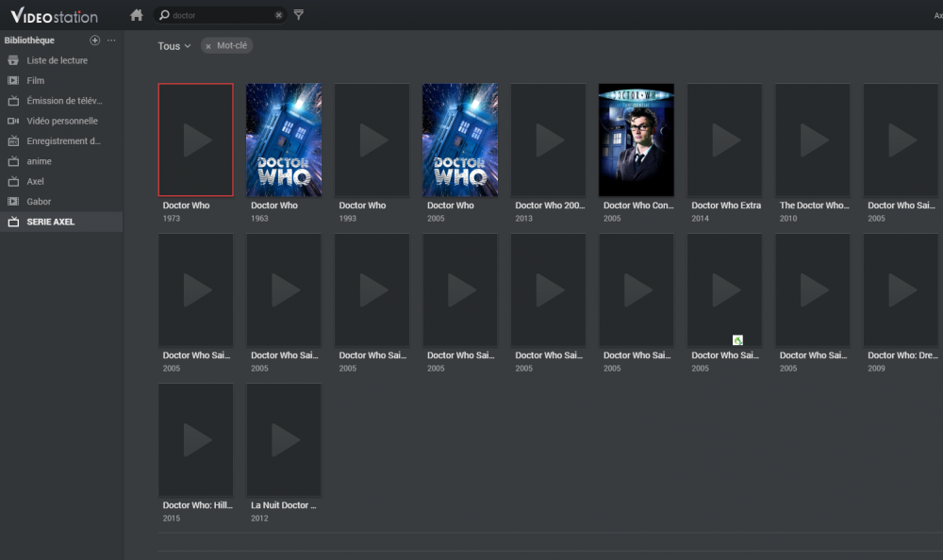Viewport: 943px width, 560px height.
Task: Select the Gabor library
Action: [x=39, y=202]
